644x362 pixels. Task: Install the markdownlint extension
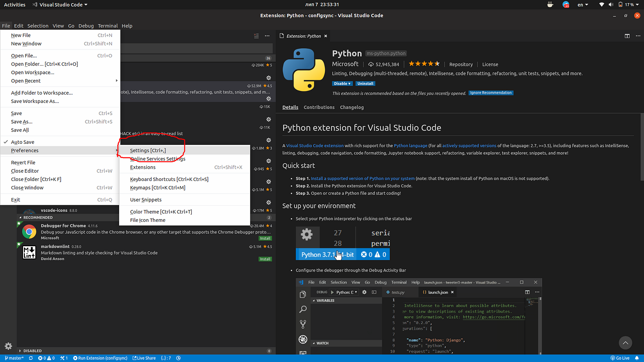click(265, 259)
